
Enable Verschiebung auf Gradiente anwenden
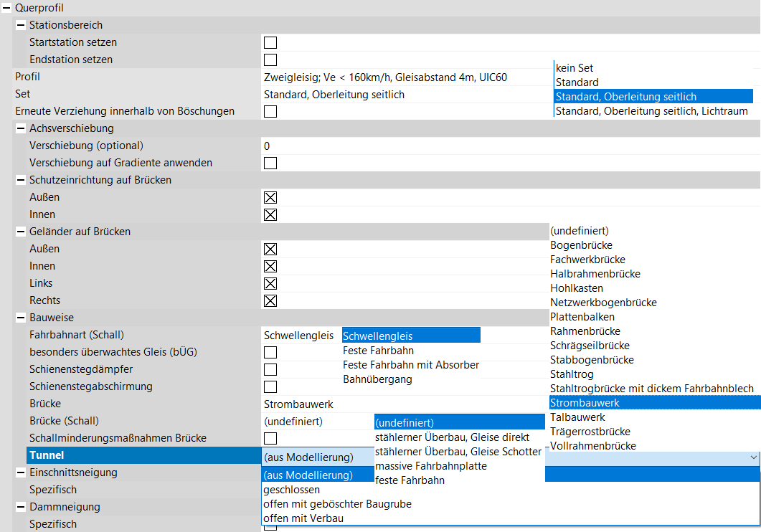pos(270,163)
